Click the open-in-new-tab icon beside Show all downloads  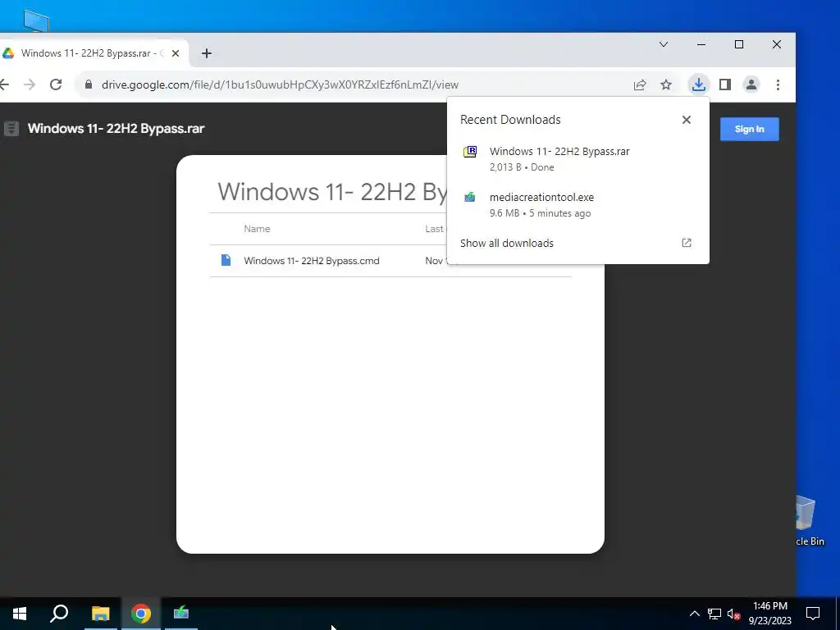point(687,243)
